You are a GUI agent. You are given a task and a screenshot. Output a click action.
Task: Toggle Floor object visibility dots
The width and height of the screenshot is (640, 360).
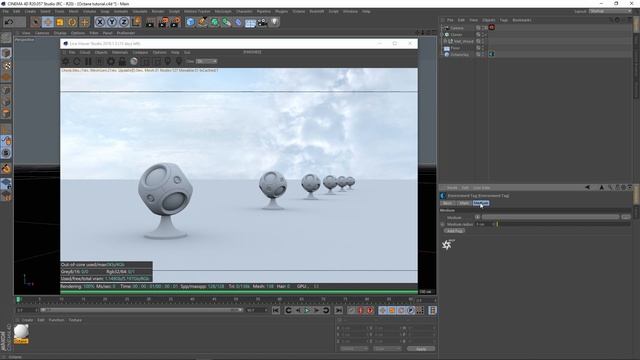tap(483, 48)
